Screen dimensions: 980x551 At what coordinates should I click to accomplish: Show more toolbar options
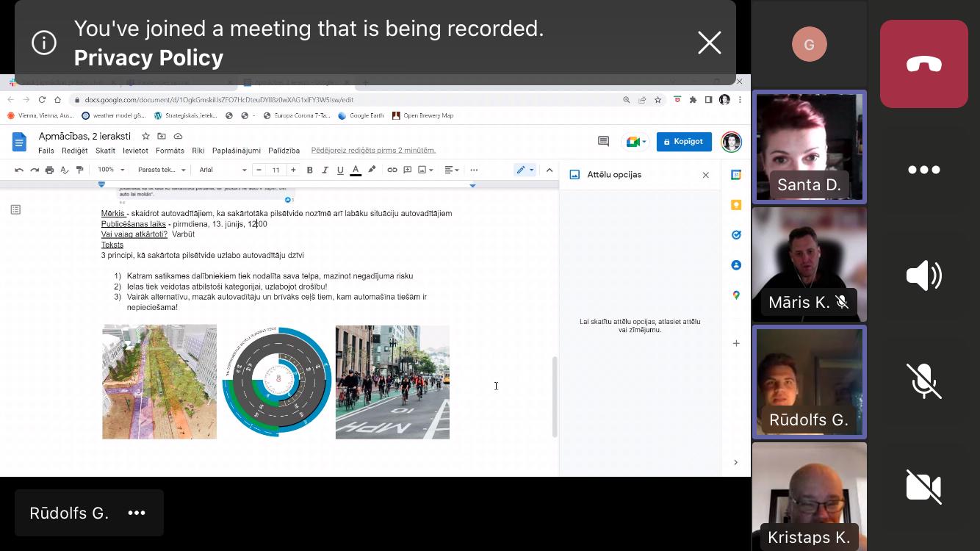[x=474, y=170]
